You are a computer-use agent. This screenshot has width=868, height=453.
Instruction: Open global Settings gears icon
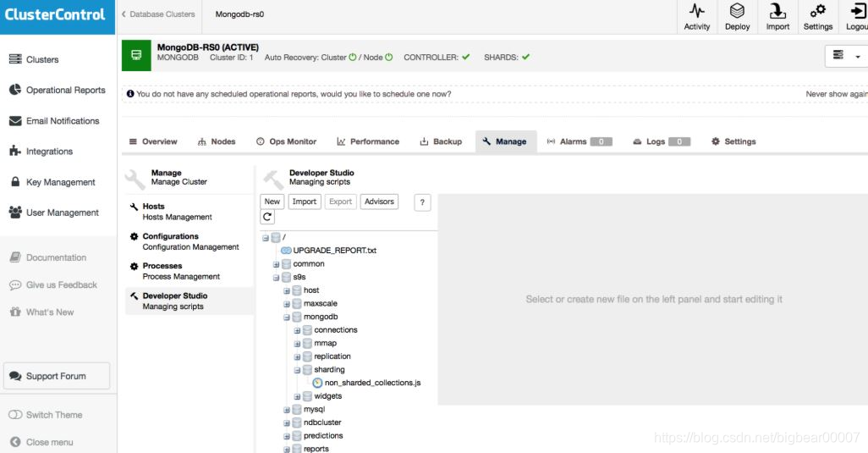(817, 11)
